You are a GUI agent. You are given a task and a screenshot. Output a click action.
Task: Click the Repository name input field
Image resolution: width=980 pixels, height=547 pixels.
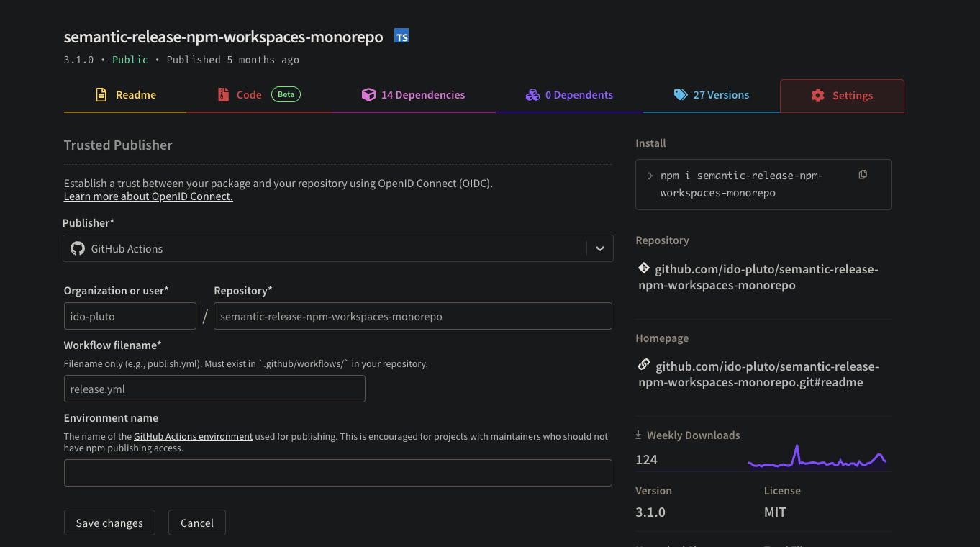point(413,316)
